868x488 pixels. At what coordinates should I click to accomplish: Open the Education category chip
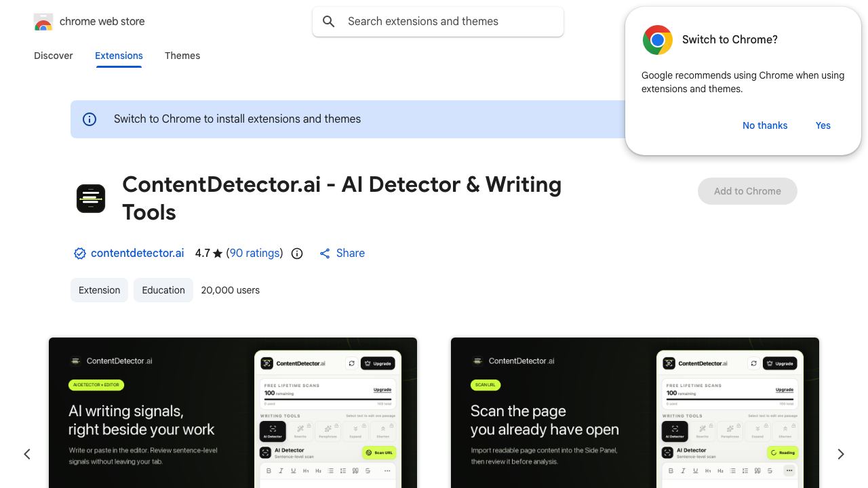pos(163,290)
